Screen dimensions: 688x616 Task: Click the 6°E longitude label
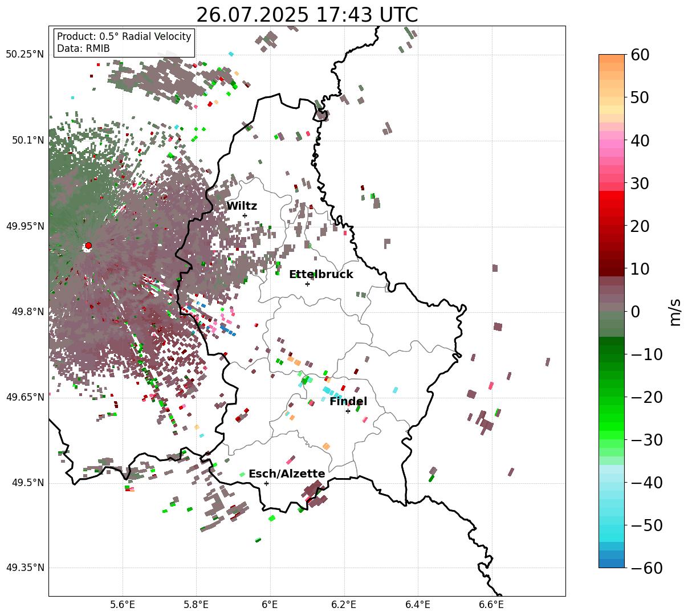point(270,605)
